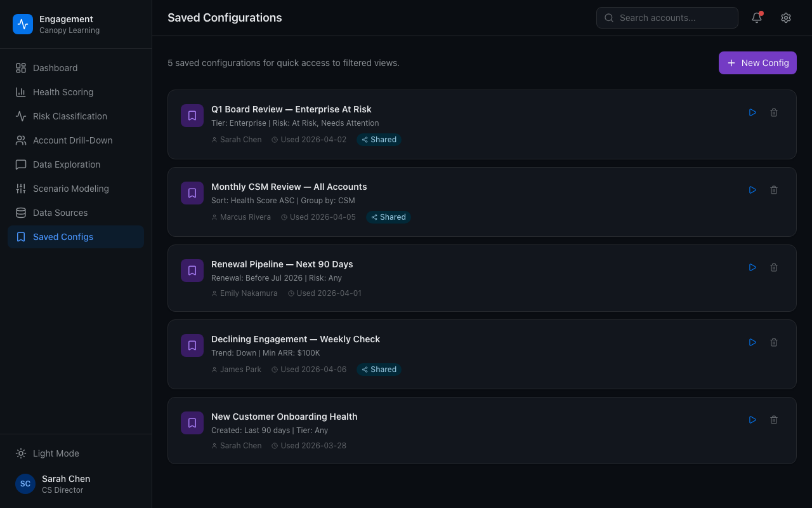The height and width of the screenshot is (508, 812).
Task: Click the New Config button
Action: (x=757, y=63)
